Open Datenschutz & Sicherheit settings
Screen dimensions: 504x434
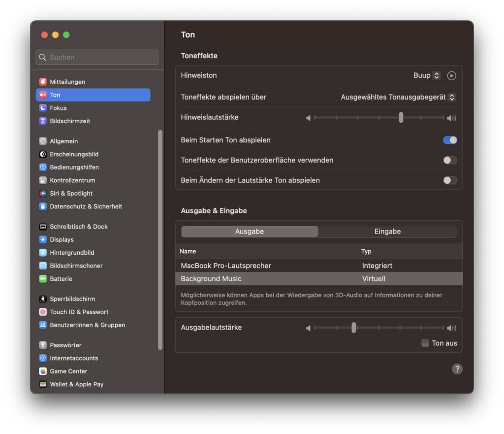(x=44, y=206)
